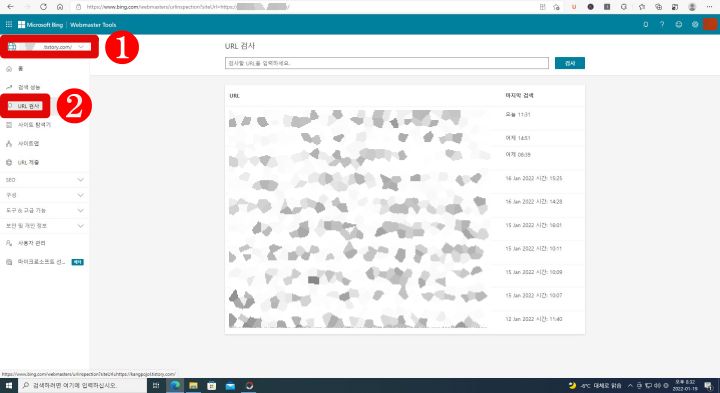Click the weather widget on taskbar
This screenshot has width=720, height=393.
[x=595, y=386]
